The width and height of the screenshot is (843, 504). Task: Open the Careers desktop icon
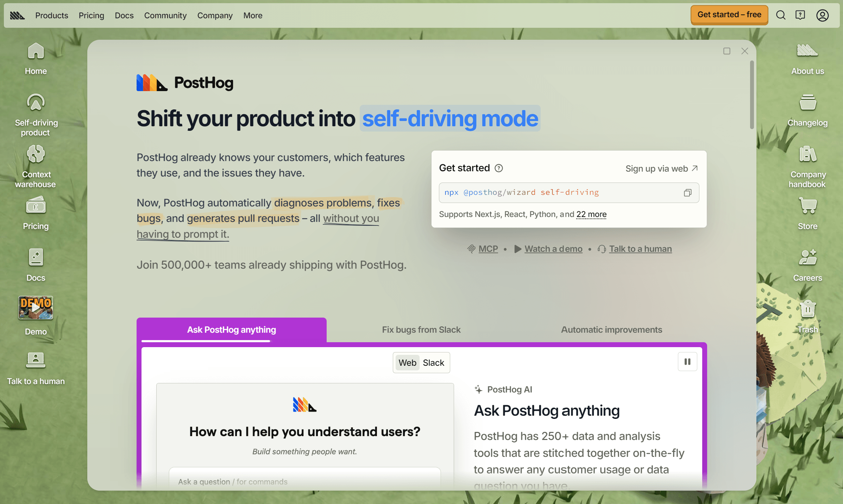tap(807, 265)
